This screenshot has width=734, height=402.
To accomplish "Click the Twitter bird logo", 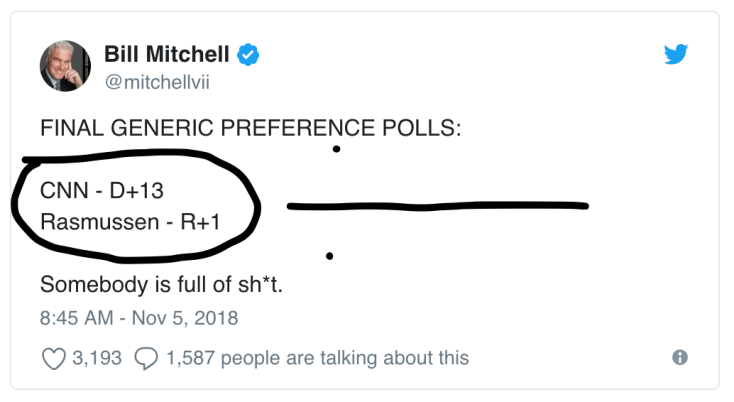I will click(678, 55).
